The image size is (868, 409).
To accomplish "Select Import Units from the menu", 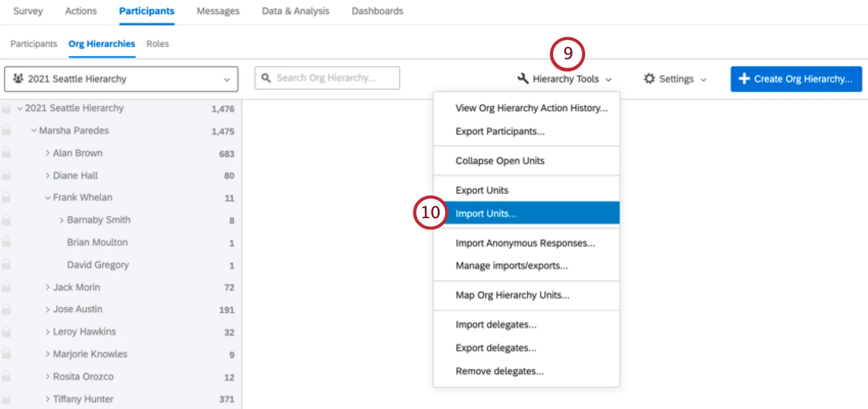I will point(486,214).
